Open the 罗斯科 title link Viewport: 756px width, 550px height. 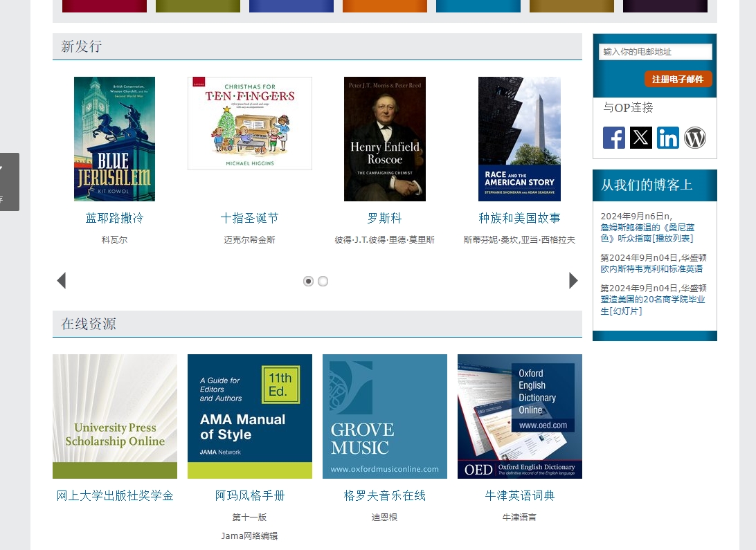click(x=384, y=218)
